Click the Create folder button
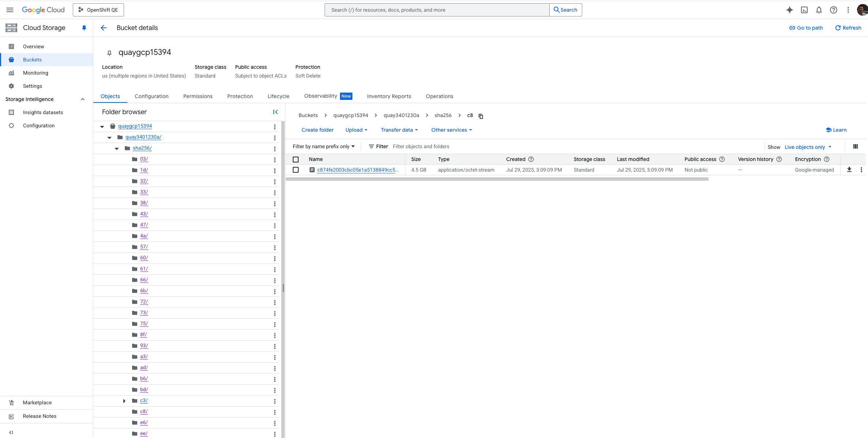 (x=317, y=130)
